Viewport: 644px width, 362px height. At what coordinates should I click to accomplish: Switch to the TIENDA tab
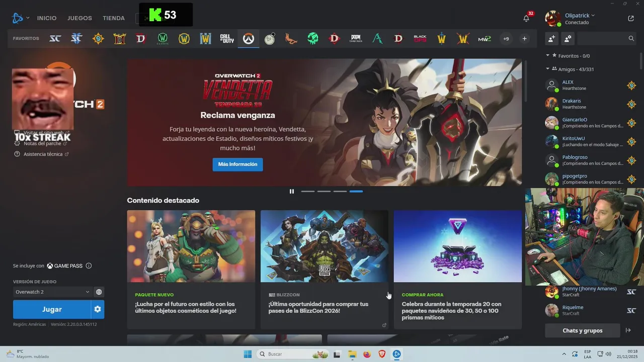tap(114, 18)
